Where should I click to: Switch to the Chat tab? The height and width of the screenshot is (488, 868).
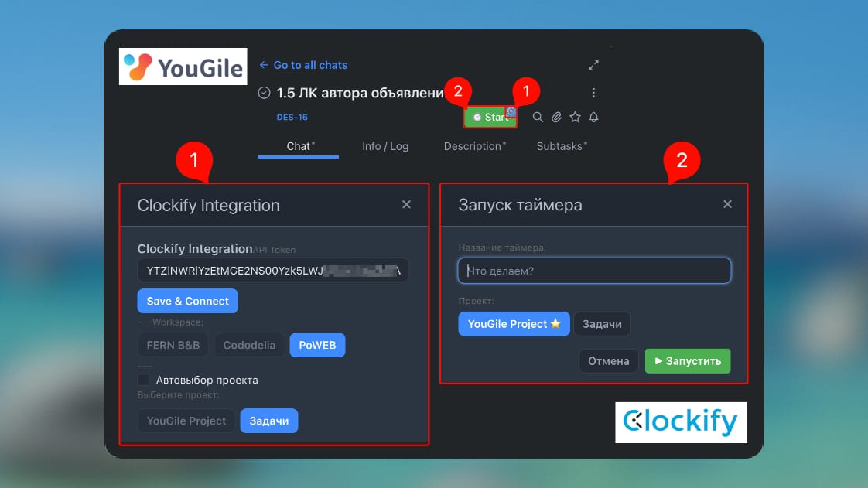tap(299, 147)
